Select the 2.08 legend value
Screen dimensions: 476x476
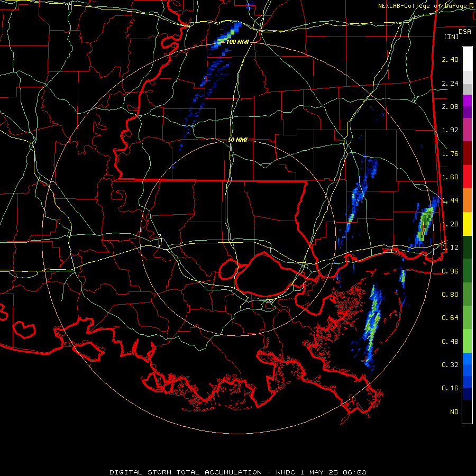(x=450, y=106)
